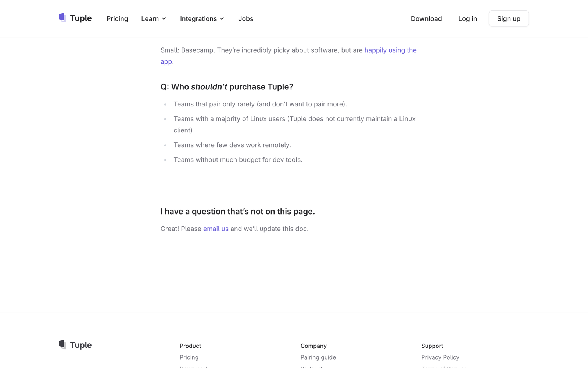The width and height of the screenshot is (588, 368).
Task: Click the footer "Support" column heading
Action: 432,346
